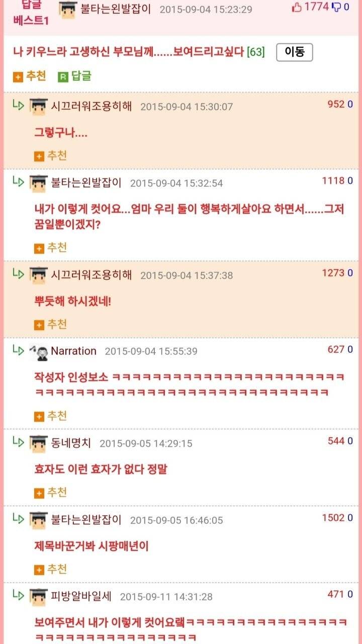Click 추천 plus icon under 그렇구나 reply
The image size is (362, 644).
tap(39, 156)
